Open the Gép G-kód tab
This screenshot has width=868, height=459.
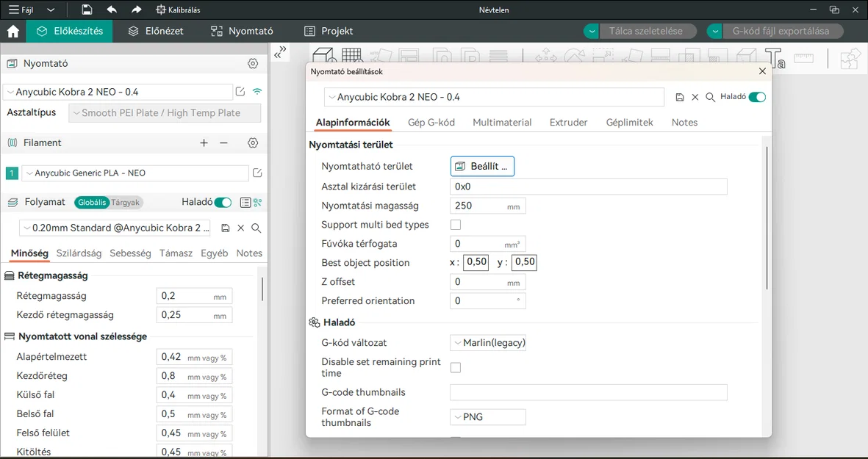431,123
